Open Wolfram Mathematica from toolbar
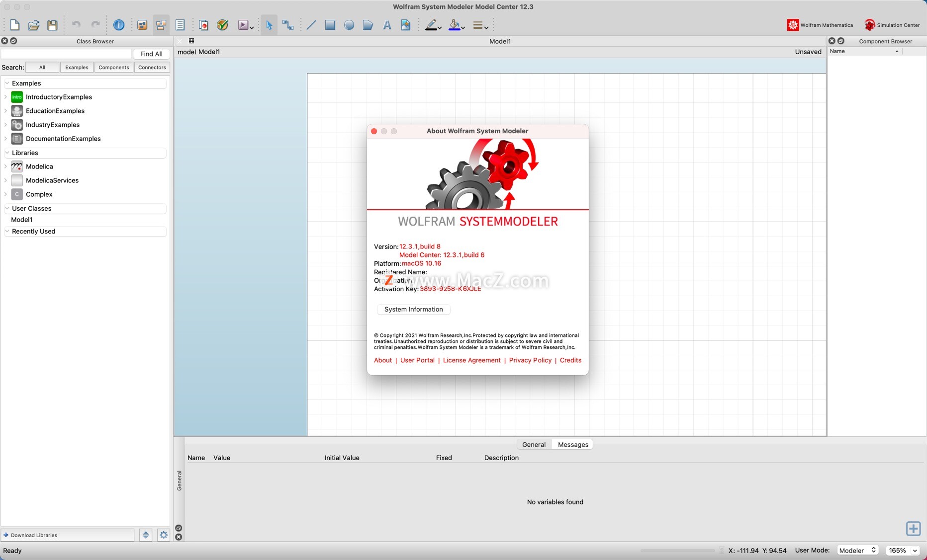Viewport: 927px width, 560px height. point(820,25)
